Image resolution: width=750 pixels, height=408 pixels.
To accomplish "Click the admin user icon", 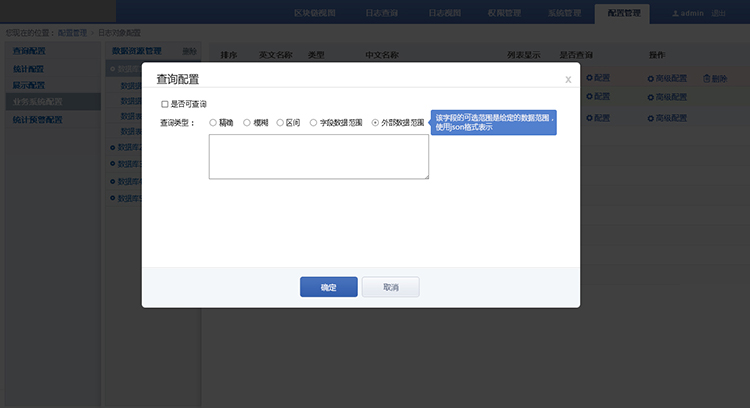I will [x=675, y=13].
